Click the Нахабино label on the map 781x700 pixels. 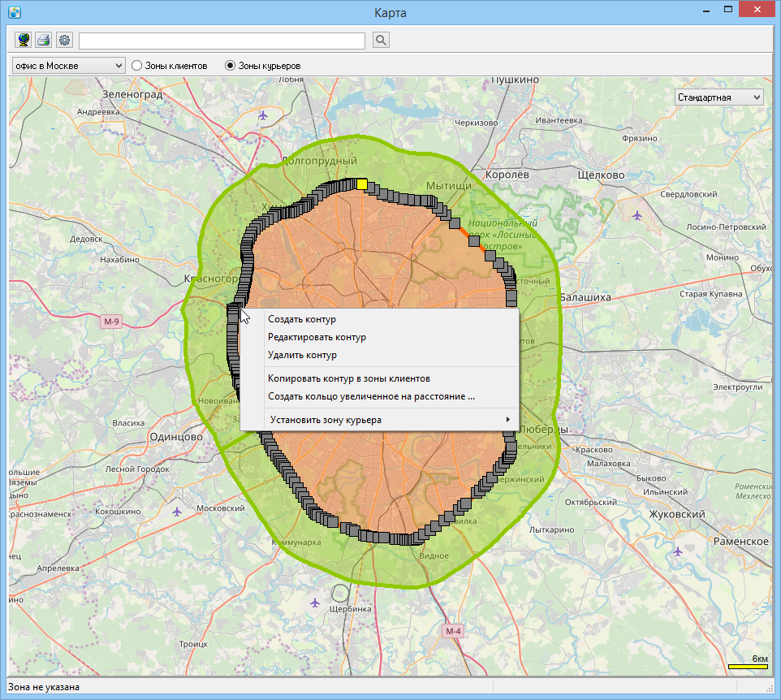click(119, 260)
